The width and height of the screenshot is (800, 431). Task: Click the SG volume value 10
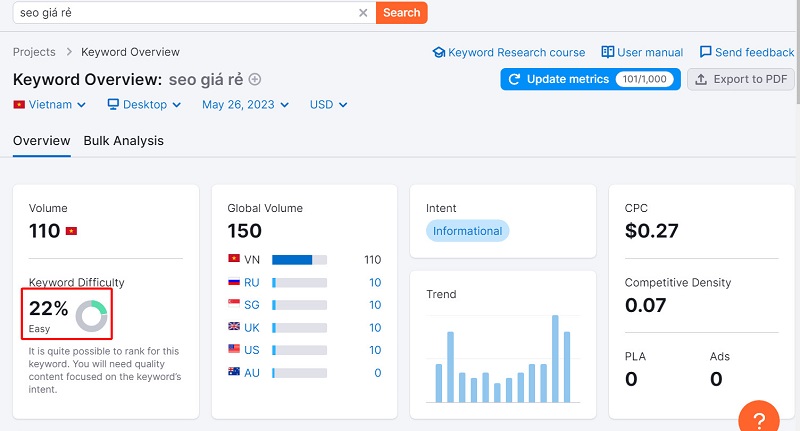click(375, 305)
